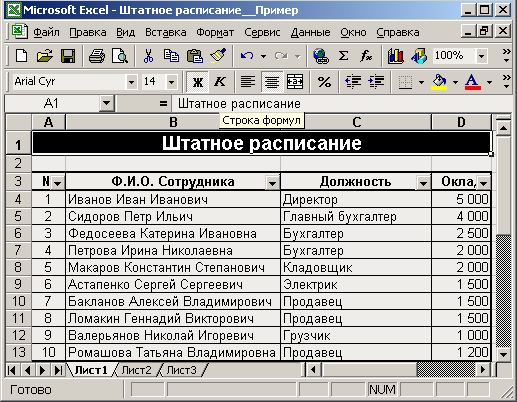
Task: Open the autofilter dropdown for Должность
Action: pyautogui.click(x=423, y=183)
